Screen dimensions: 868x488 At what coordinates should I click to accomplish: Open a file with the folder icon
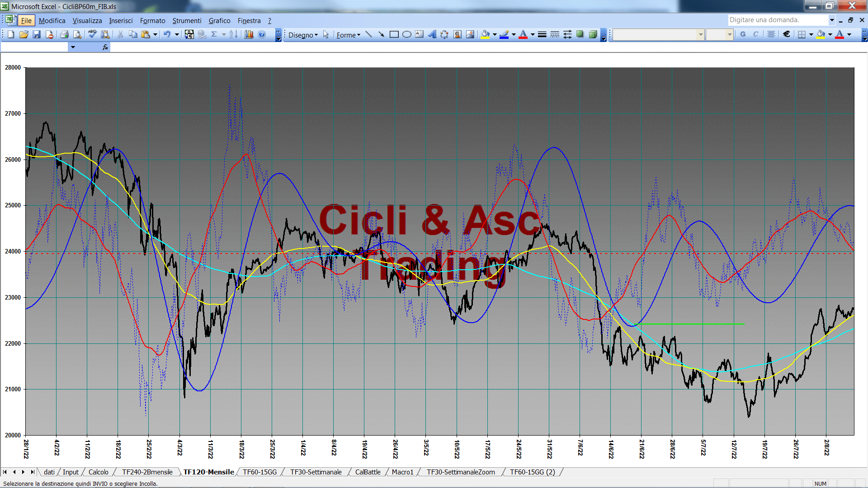(x=24, y=34)
